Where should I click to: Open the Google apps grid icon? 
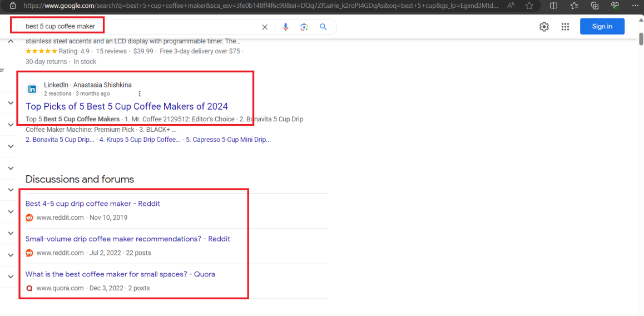(565, 27)
